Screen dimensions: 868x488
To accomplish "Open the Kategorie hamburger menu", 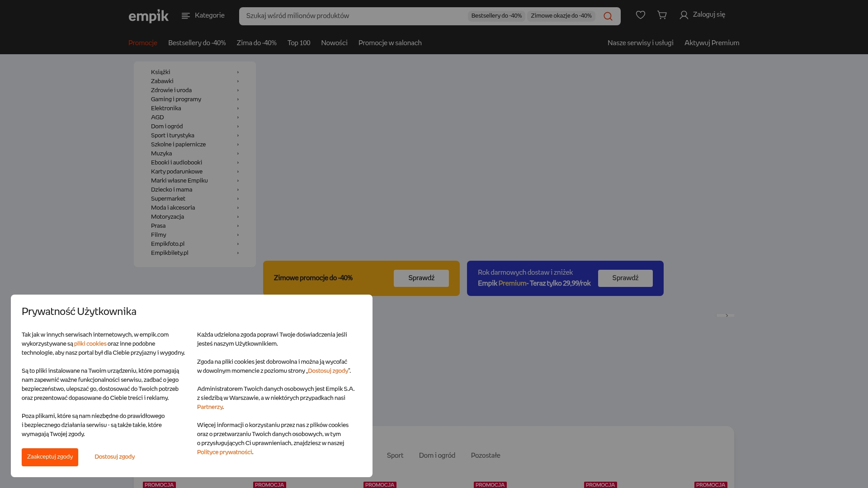I will pyautogui.click(x=185, y=15).
